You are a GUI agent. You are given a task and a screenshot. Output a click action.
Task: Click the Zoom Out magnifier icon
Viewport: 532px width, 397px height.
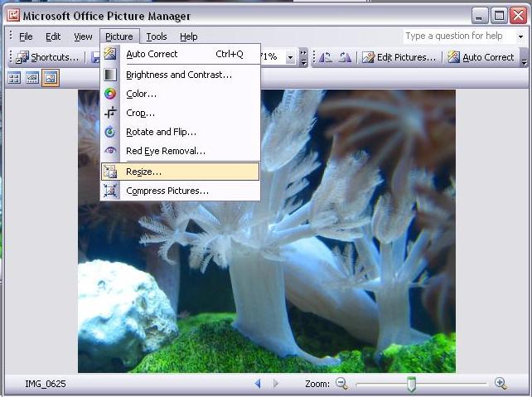click(341, 384)
